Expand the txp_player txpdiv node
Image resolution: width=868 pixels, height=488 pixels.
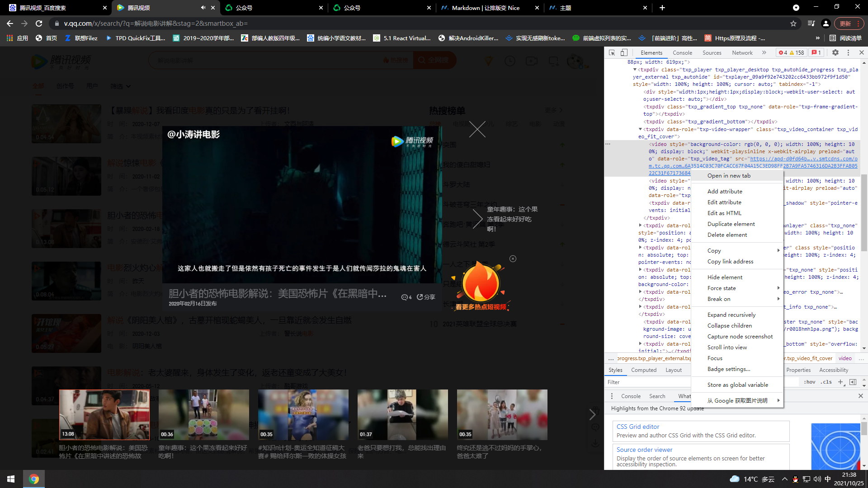635,70
